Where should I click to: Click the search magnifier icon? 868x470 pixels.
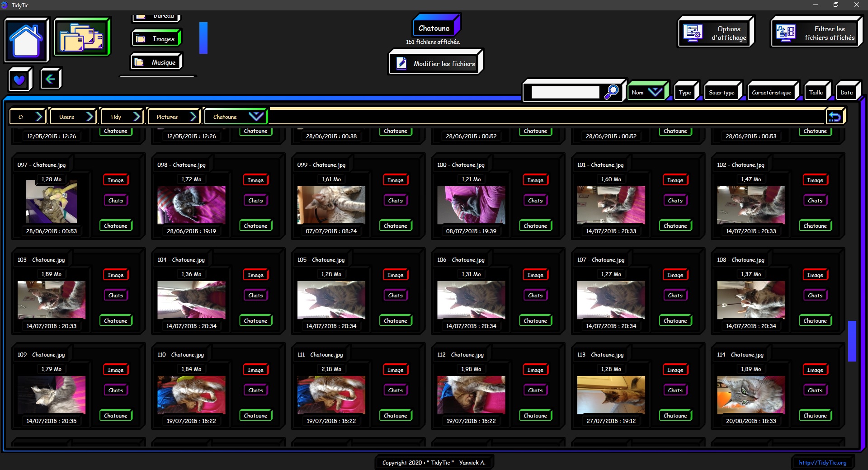click(x=611, y=92)
